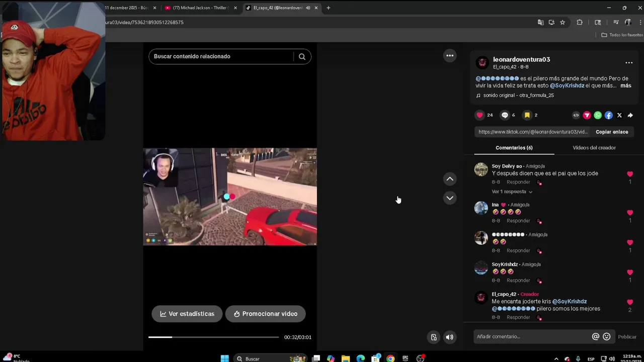Like SoyKrishdz's comment
This screenshot has width=644, height=362.
[630, 272]
